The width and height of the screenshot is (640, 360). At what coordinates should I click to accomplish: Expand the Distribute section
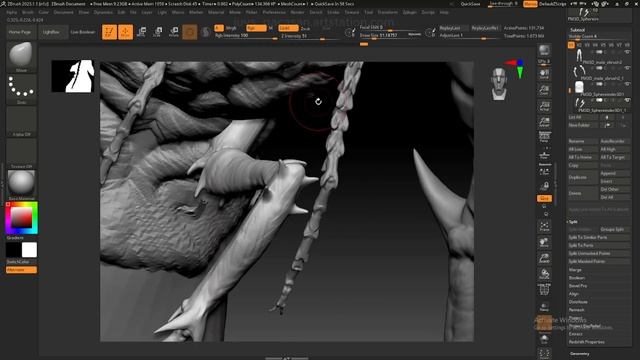point(578,302)
